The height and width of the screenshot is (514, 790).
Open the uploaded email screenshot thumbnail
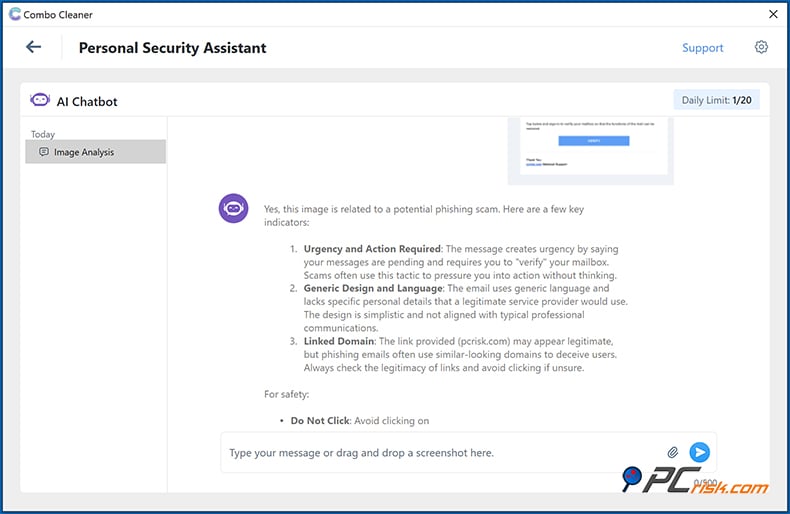coord(589,150)
